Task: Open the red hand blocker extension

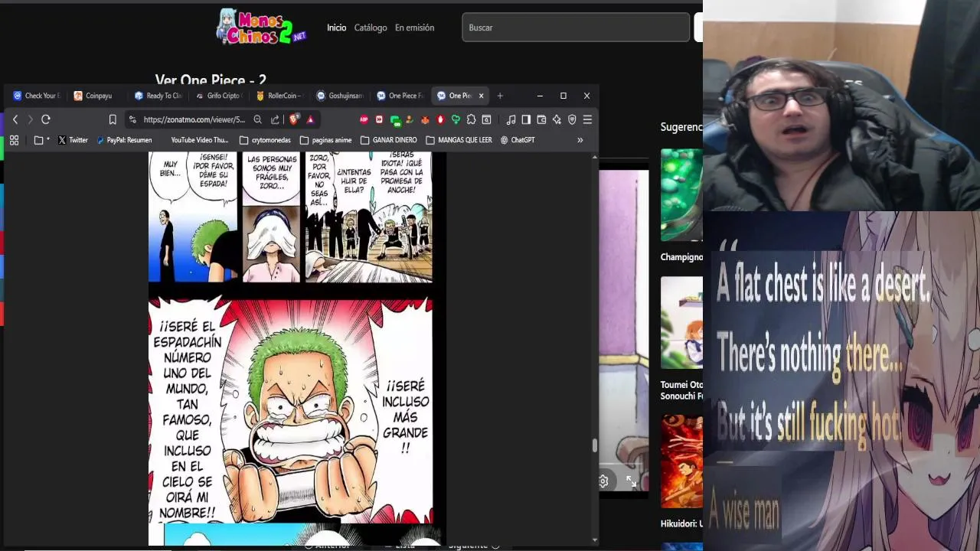Action: (x=440, y=119)
